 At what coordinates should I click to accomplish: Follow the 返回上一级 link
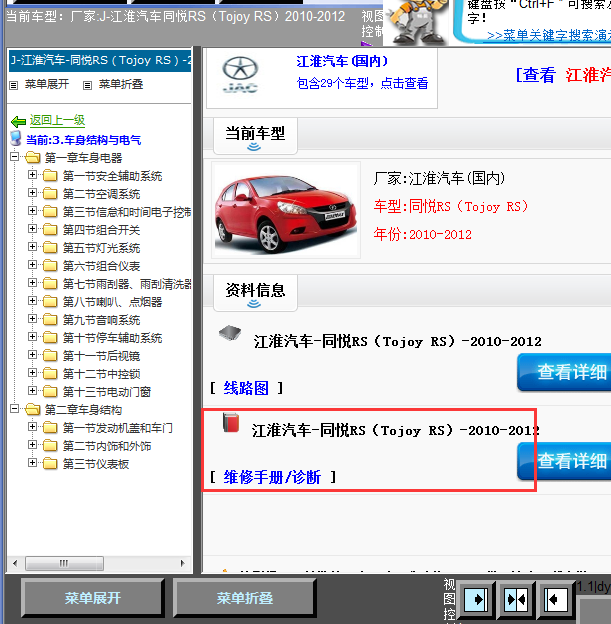point(57,120)
